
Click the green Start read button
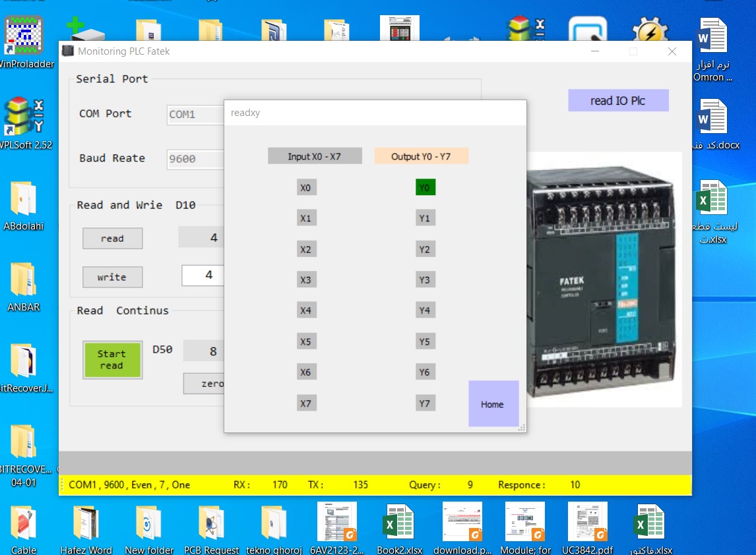112,360
